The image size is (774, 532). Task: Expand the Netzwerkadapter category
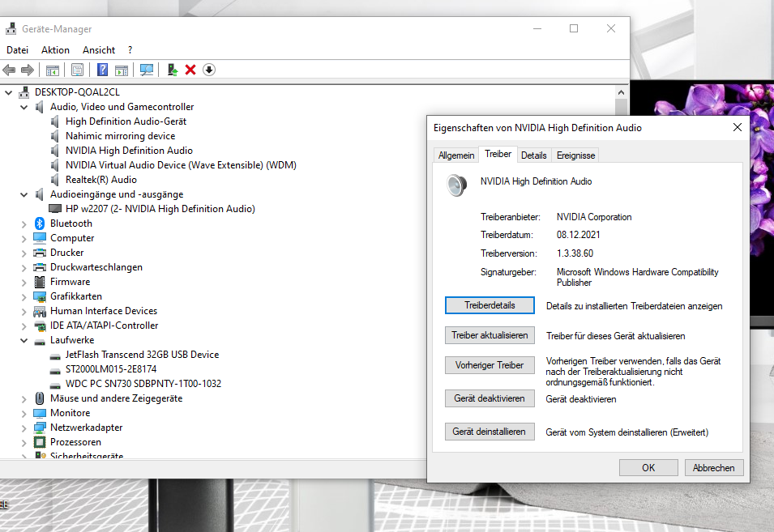(x=24, y=428)
